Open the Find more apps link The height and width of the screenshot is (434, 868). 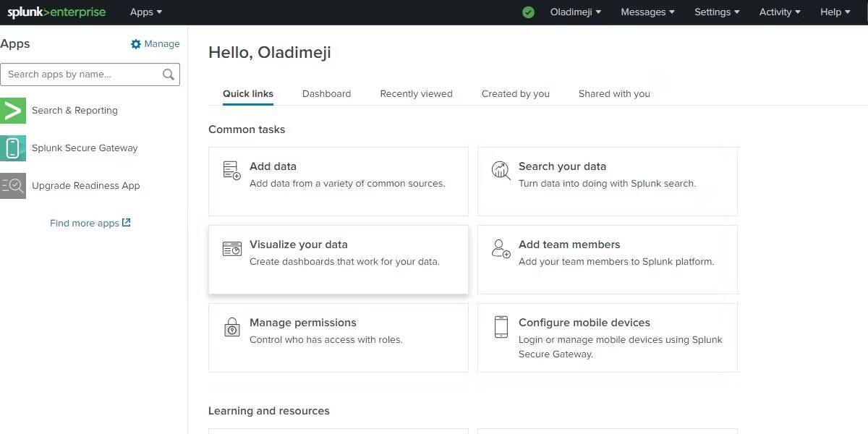90,224
